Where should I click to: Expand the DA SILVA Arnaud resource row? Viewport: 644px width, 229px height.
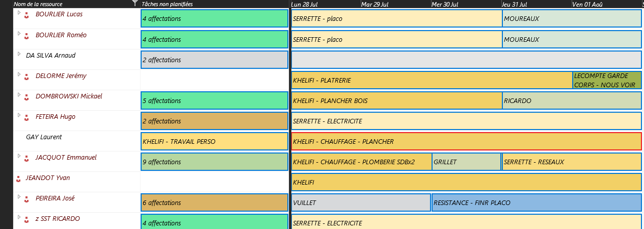coord(19,54)
